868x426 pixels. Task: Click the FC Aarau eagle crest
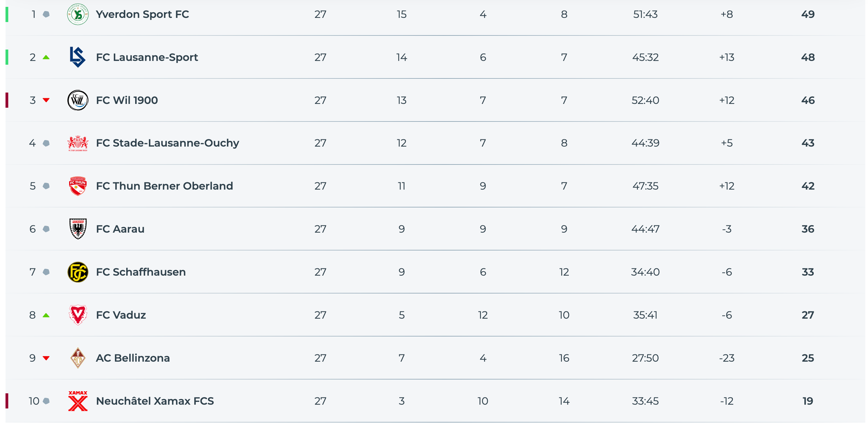78,229
